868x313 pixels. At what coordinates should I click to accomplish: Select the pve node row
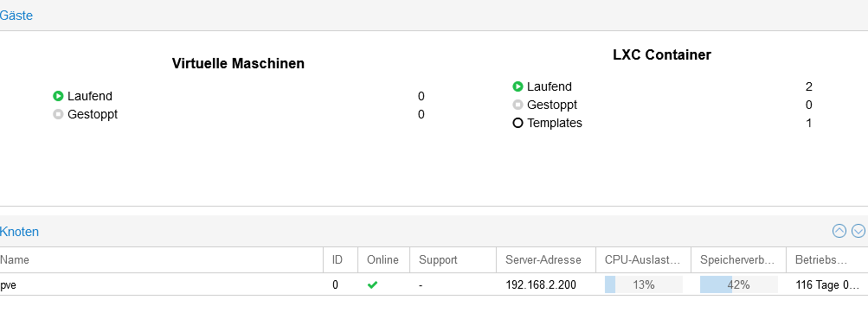(x=434, y=284)
